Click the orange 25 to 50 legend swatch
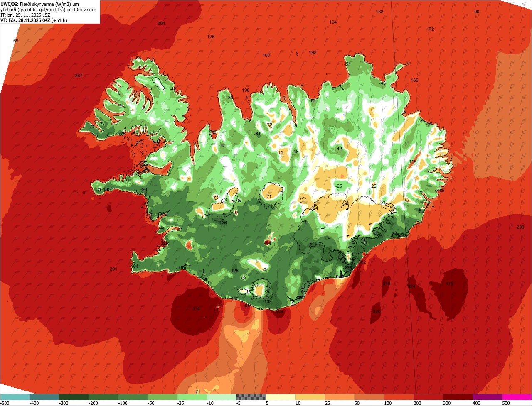The height and width of the screenshot is (406, 532). click(x=340, y=397)
